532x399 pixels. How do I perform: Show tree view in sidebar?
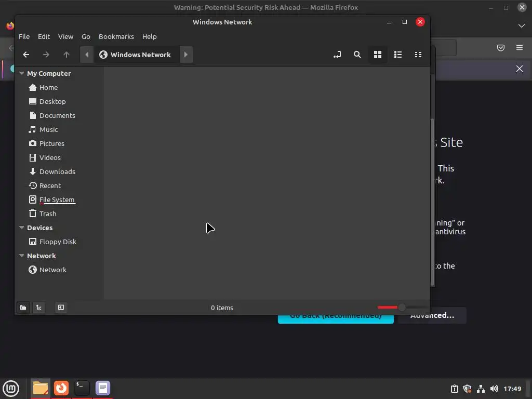pos(39,308)
